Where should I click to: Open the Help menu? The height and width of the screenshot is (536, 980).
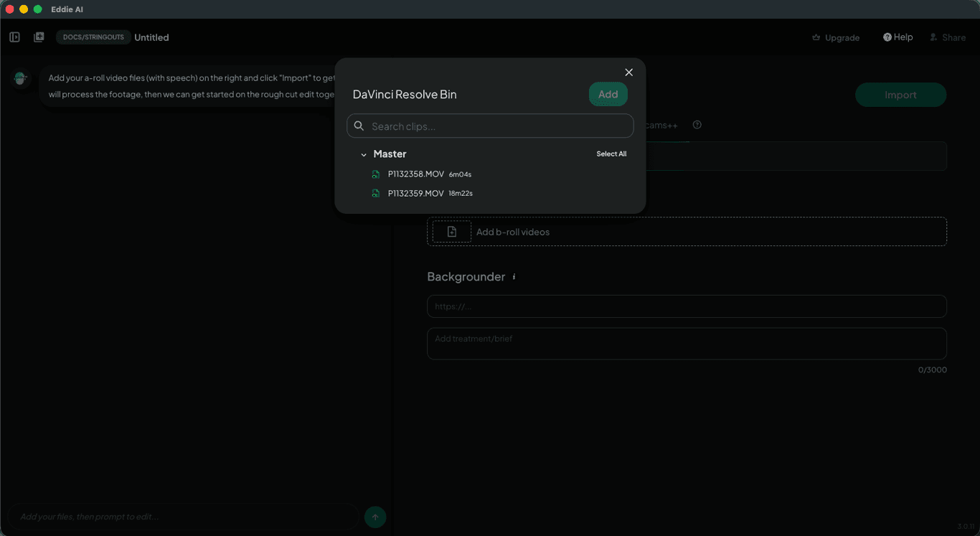[898, 37]
